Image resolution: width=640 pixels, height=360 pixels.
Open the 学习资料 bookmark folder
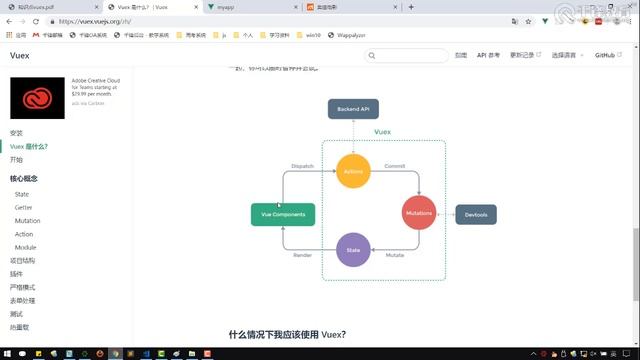click(275, 35)
